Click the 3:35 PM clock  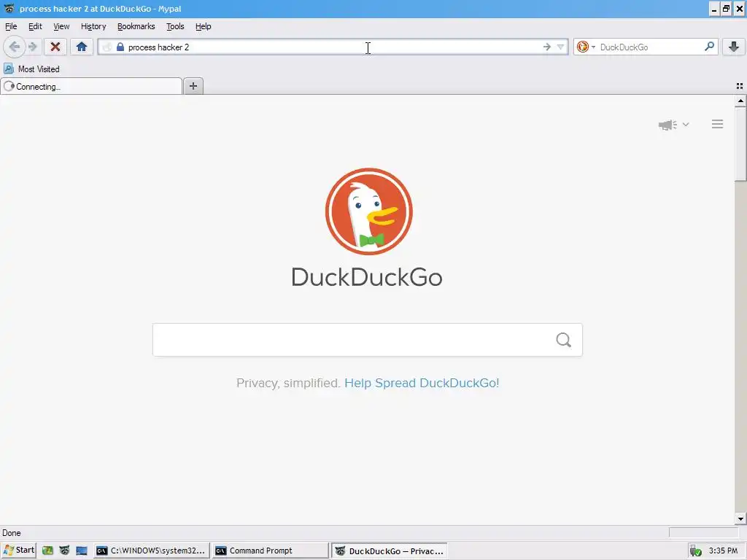723,551
